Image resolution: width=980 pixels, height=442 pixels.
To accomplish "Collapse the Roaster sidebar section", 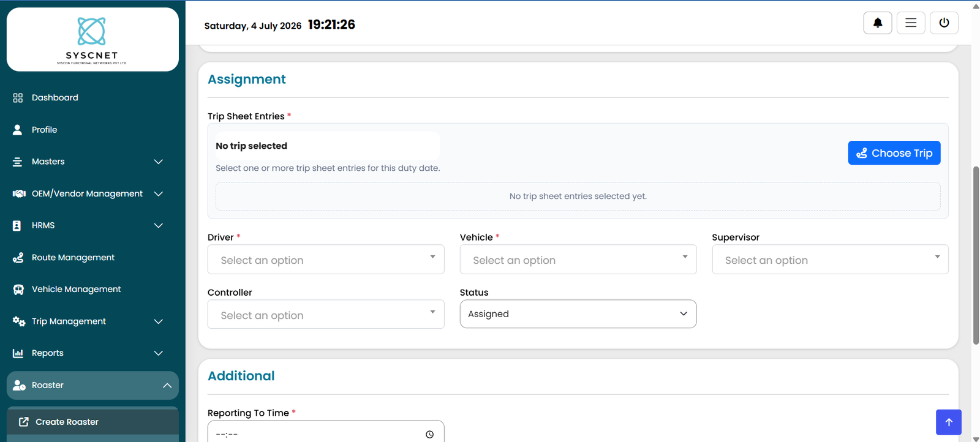I will pyautogui.click(x=92, y=386).
